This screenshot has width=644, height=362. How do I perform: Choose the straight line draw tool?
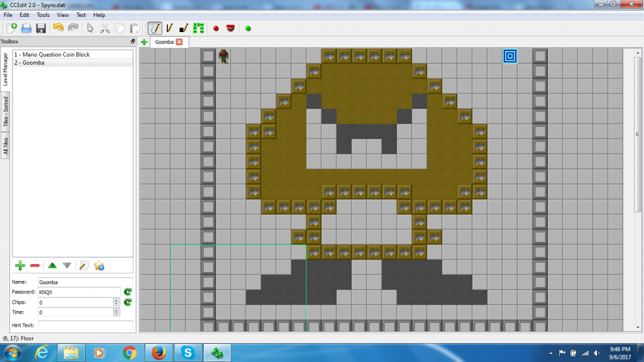[169, 28]
